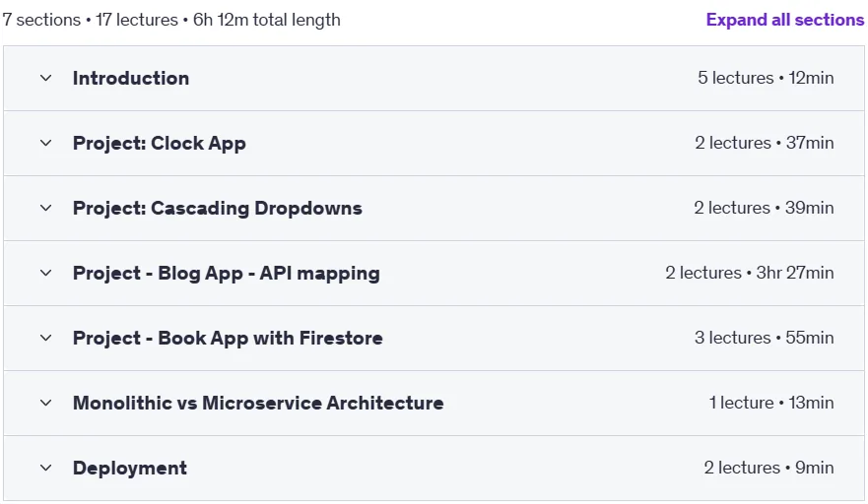The image size is (868, 504).
Task: Expand the Deployment section chevron
Action: click(x=46, y=468)
